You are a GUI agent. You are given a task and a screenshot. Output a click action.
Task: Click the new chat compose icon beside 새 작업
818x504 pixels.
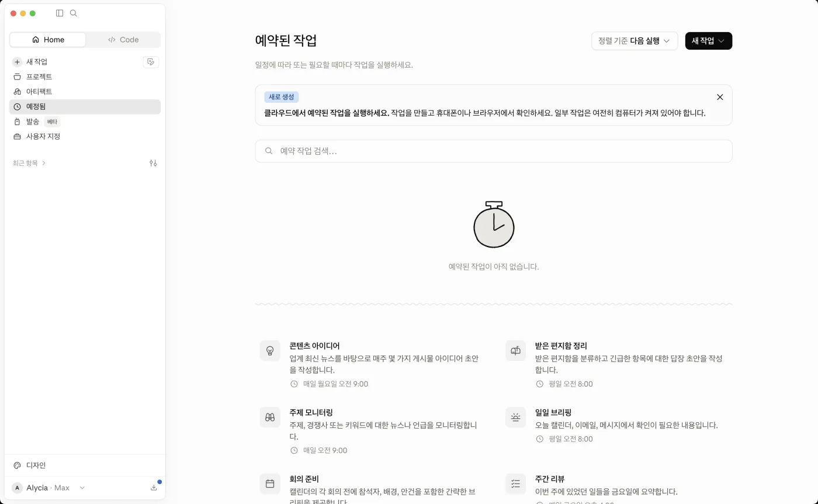151,62
